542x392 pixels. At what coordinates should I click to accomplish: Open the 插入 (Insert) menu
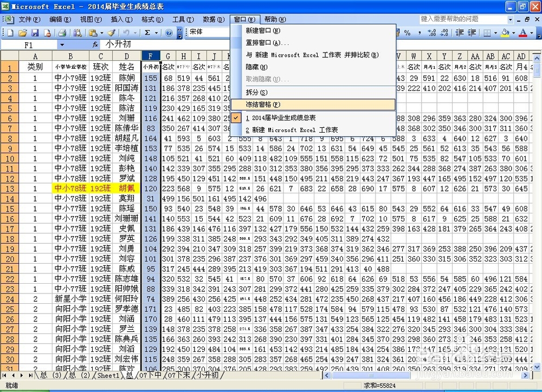click(x=122, y=19)
